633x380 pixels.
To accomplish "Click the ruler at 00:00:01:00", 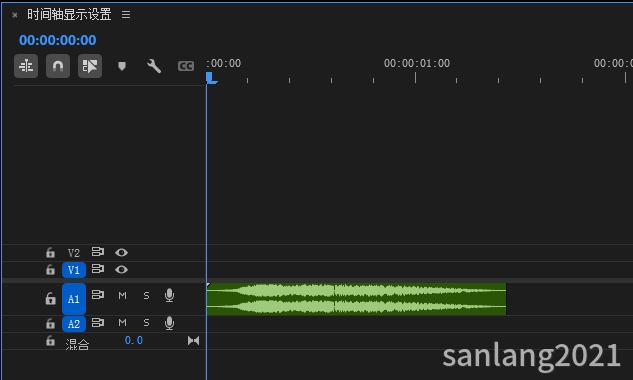I will (x=416, y=63).
